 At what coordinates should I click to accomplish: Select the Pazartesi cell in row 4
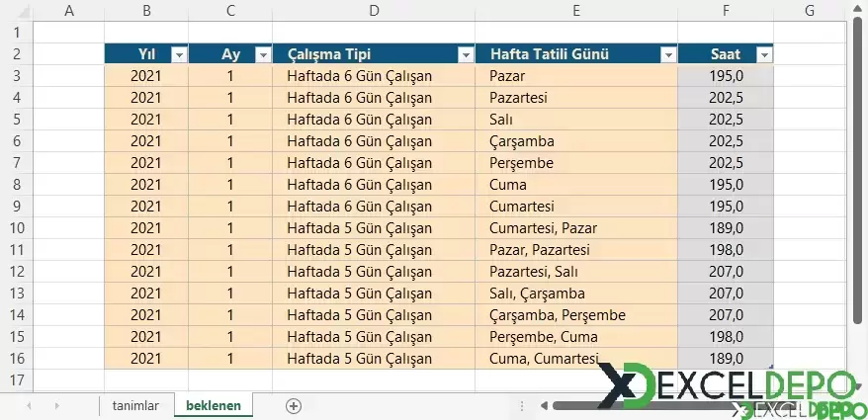pos(576,98)
